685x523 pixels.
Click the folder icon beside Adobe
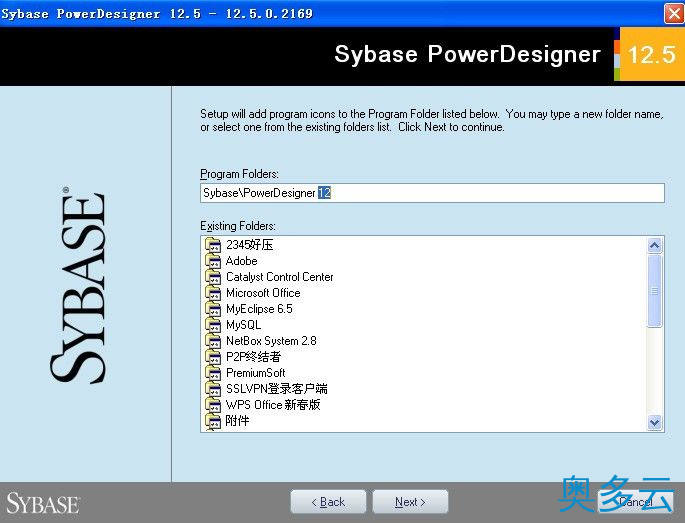[x=213, y=261]
